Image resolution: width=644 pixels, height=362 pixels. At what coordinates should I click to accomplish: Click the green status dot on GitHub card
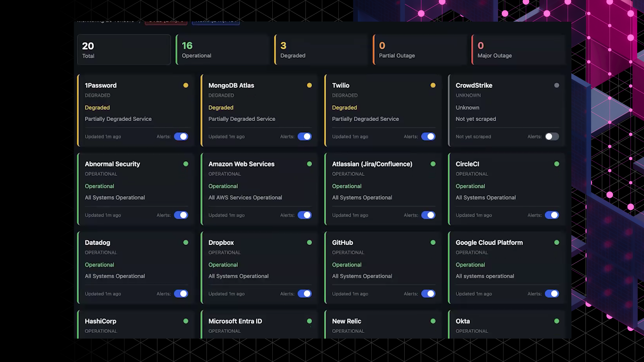click(433, 242)
